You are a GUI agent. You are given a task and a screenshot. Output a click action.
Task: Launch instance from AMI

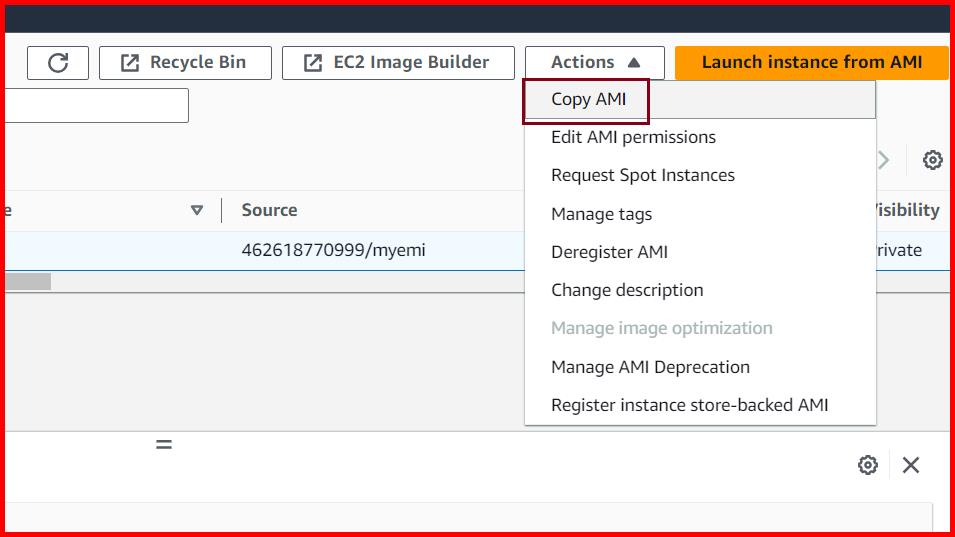(811, 63)
